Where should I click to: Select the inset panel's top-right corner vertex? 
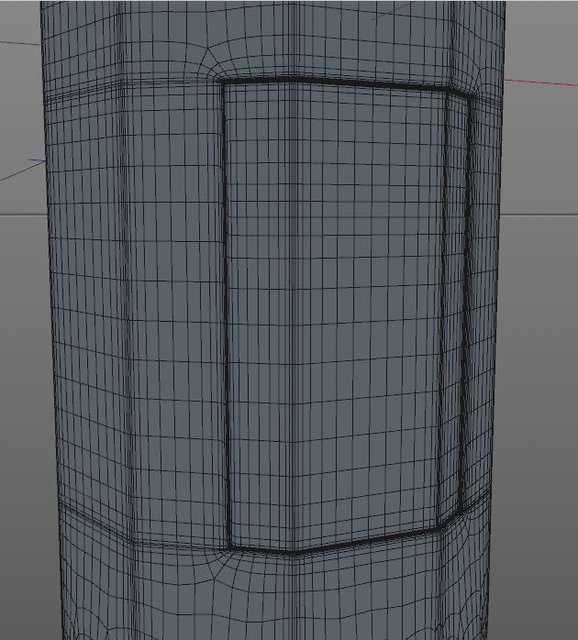coord(473,97)
